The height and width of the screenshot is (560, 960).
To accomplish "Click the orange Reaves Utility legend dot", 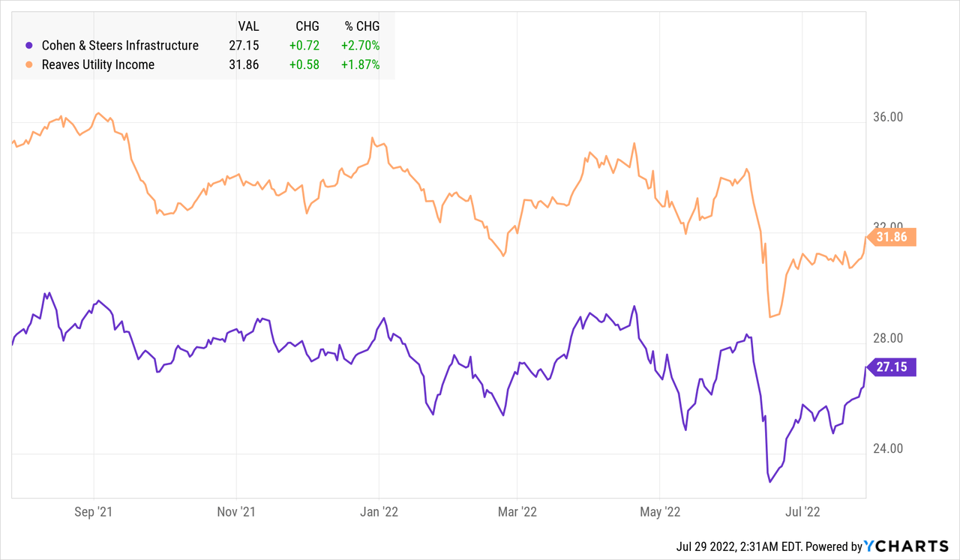I will pos(29,65).
